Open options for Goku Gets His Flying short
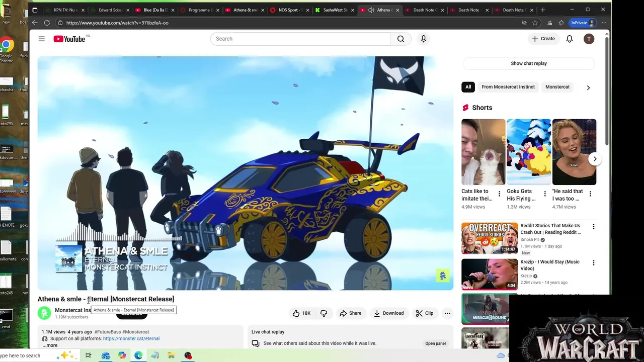The height and width of the screenshot is (362, 644). tap(544, 194)
